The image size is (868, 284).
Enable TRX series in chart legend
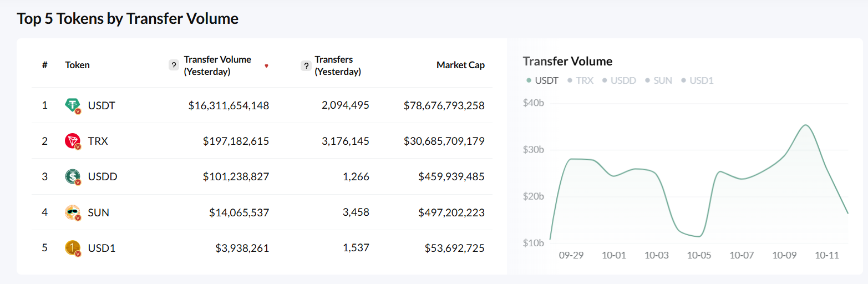tap(580, 80)
